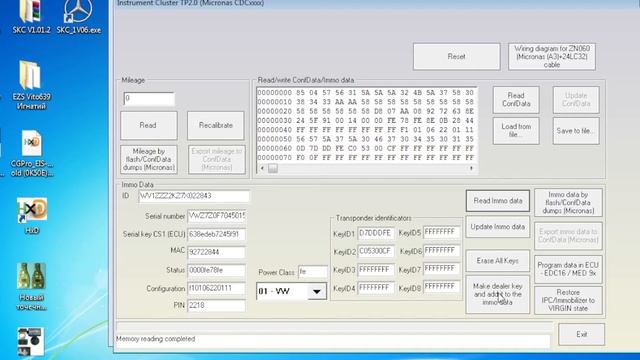This screenshot has width=640, height=360.
Task: Click hex row at offset 00000070
Action: coord(365,158)
